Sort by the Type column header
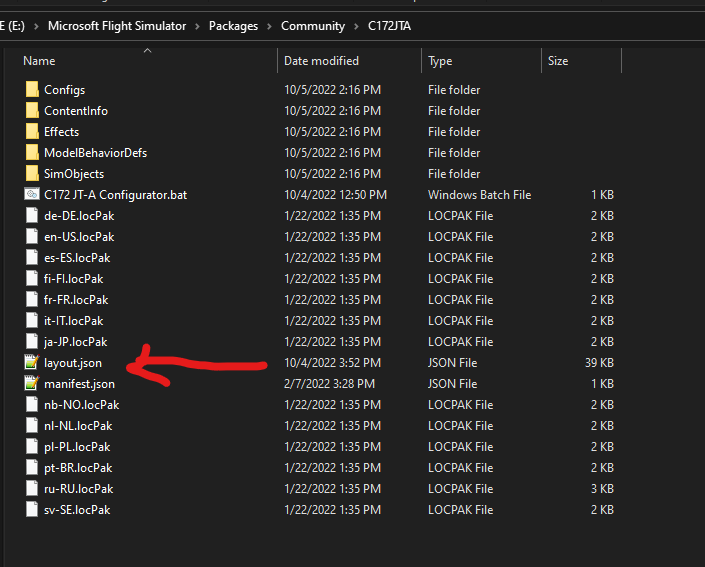This screenshot has width=705, height=567. (x=440, y=61)
